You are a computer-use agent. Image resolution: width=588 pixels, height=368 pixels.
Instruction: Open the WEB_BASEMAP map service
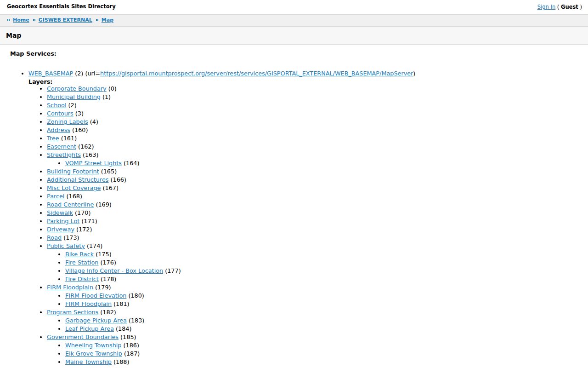click(x=51, y=74)
